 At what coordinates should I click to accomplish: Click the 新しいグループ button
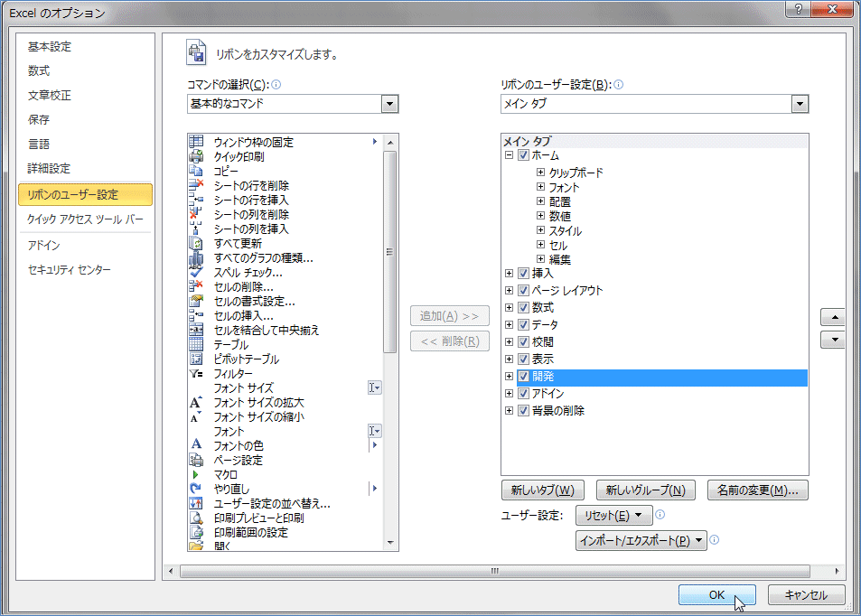coord(645,490)
